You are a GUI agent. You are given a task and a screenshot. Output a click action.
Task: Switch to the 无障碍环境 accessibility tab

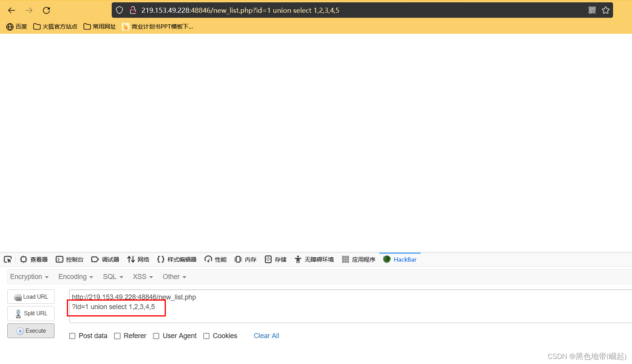coord(314,259)
